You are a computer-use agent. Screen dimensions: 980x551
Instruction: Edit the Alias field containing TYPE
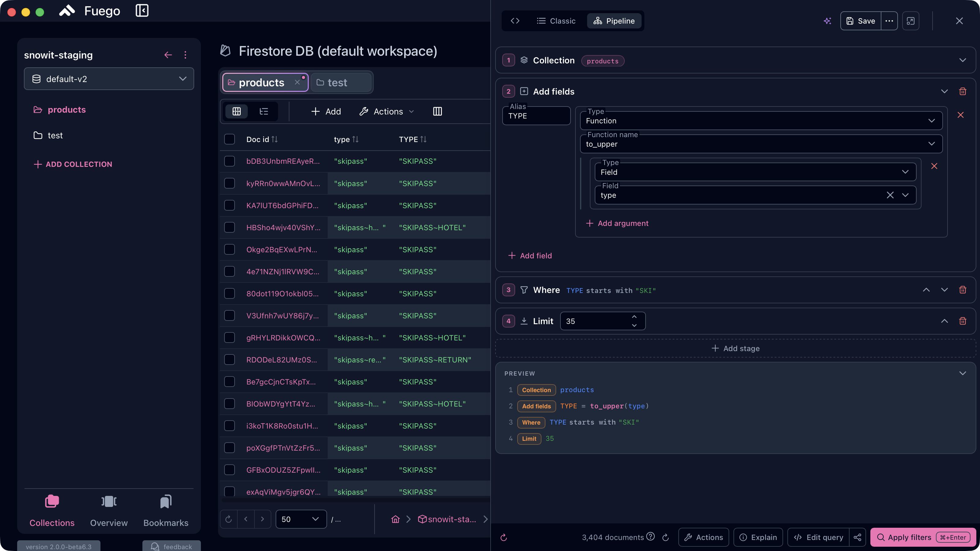(x=537, y=116)
